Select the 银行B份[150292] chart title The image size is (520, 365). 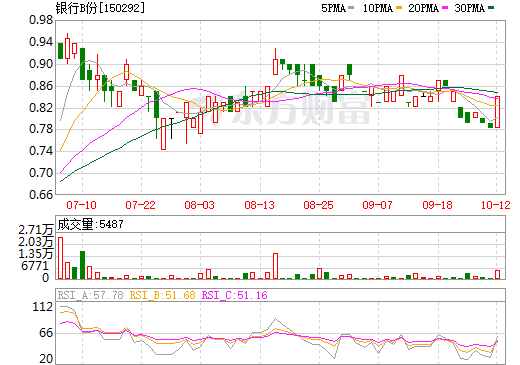[x=100, y=8]
